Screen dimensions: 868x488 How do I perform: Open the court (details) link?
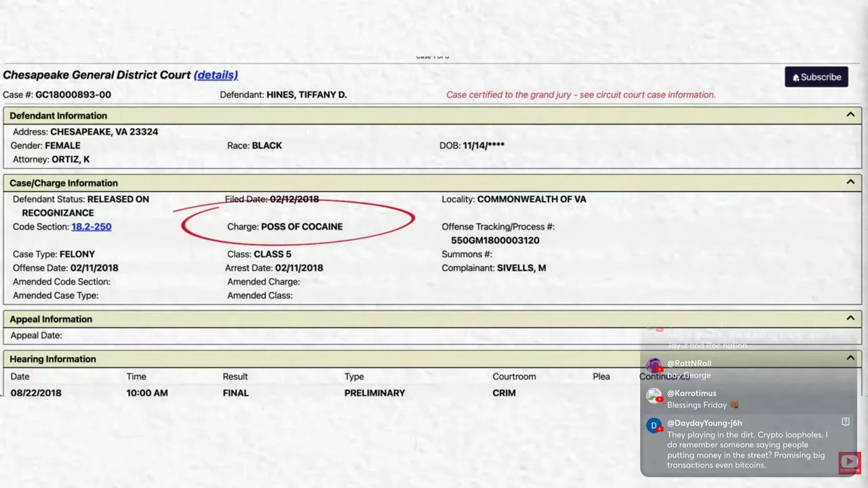click(216, 75)
